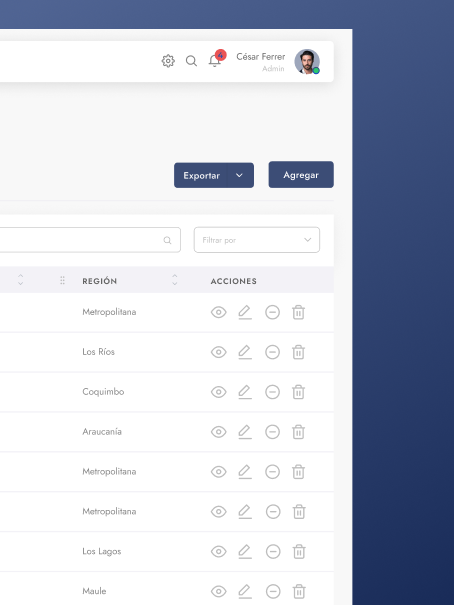Viewport: 454px width, 605px height.
Task: Expand the Exportar dropdown arrow
Action: pos(240,175)
